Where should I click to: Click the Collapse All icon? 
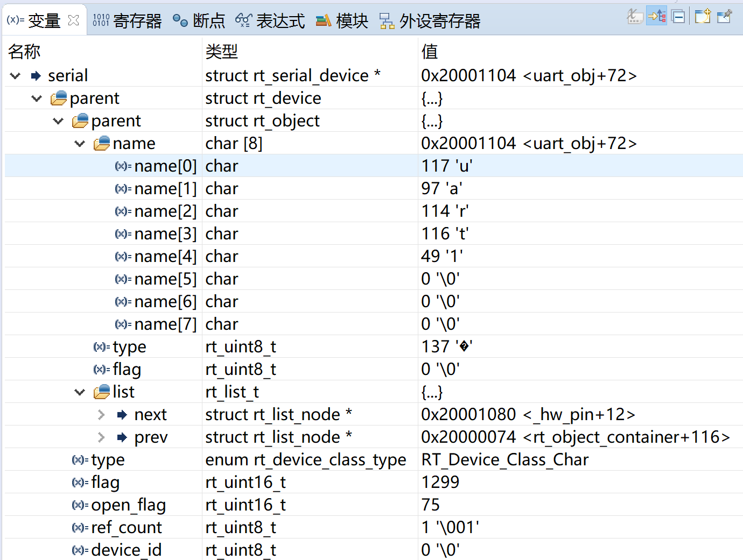pos(678,16)
